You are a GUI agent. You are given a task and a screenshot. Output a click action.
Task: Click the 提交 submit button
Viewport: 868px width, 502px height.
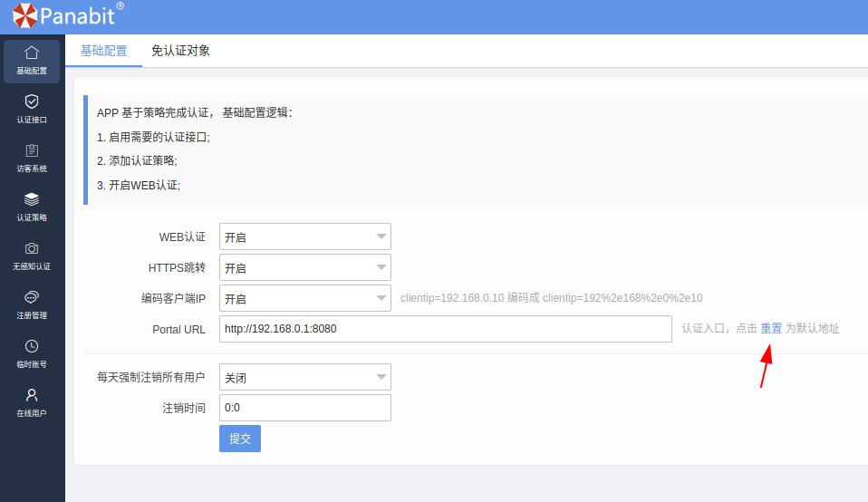(x=239, y=439)
